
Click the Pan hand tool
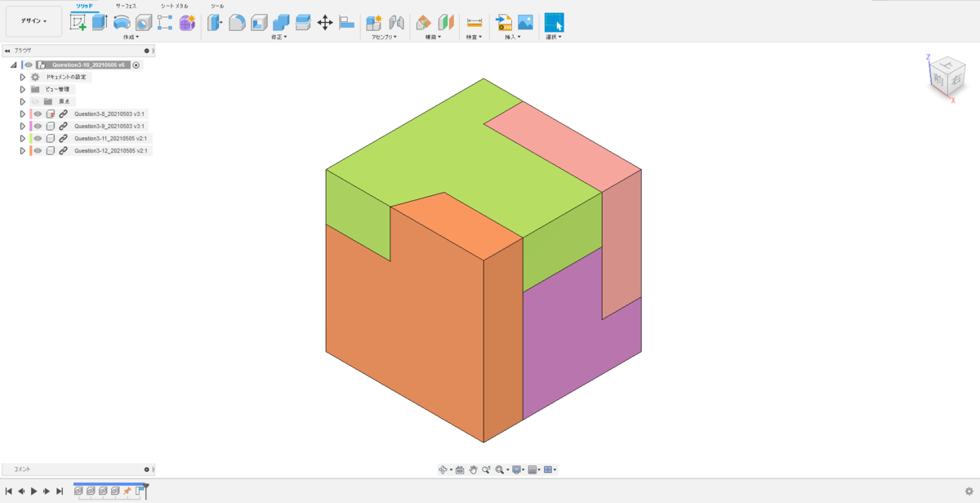(473, 470)
